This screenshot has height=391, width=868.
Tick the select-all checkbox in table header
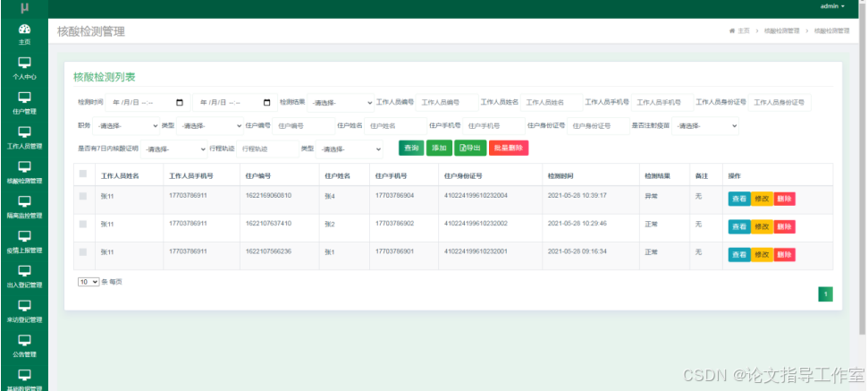click(83, 174)
